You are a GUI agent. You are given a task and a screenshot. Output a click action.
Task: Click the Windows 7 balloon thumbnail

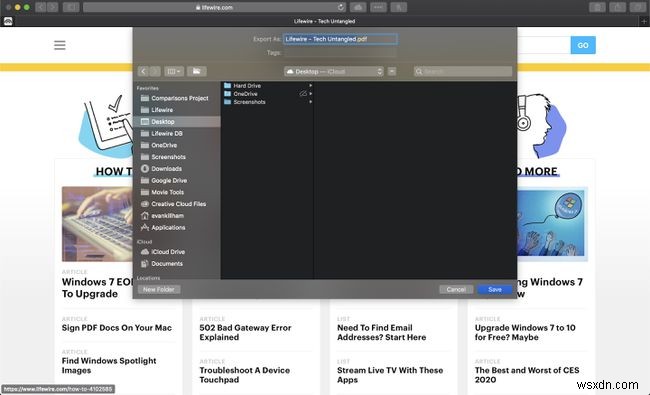(x=553, y=224)
